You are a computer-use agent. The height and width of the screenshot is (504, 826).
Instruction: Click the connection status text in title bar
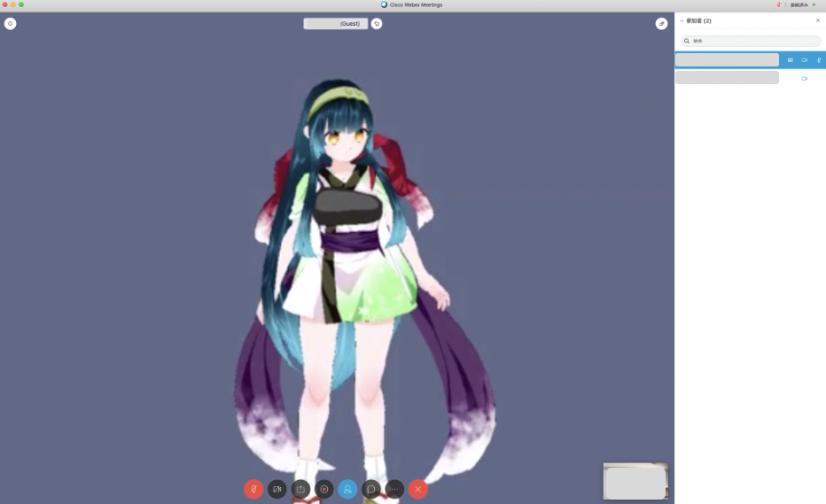coord(799,4)
